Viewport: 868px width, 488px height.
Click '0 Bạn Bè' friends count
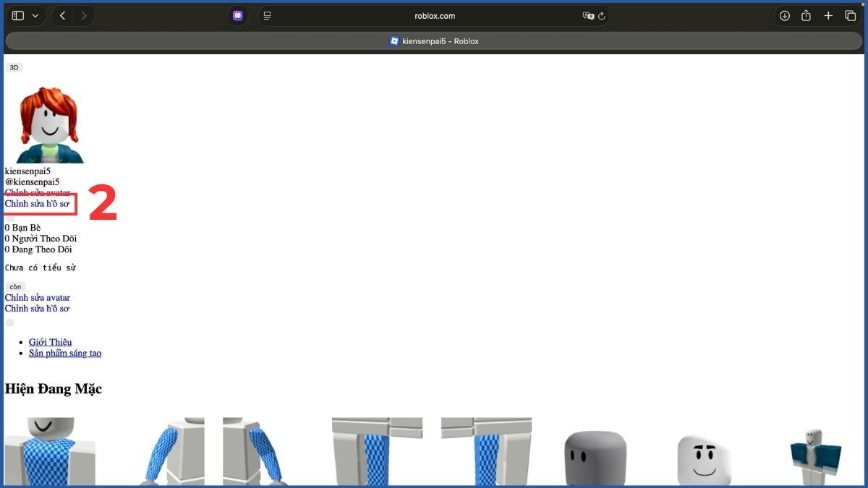point(22,228)
